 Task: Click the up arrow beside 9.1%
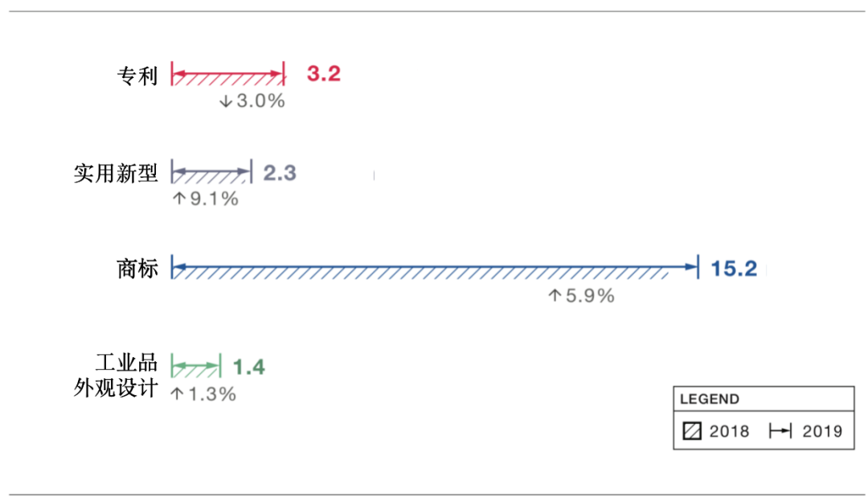(x=178, y=199)
